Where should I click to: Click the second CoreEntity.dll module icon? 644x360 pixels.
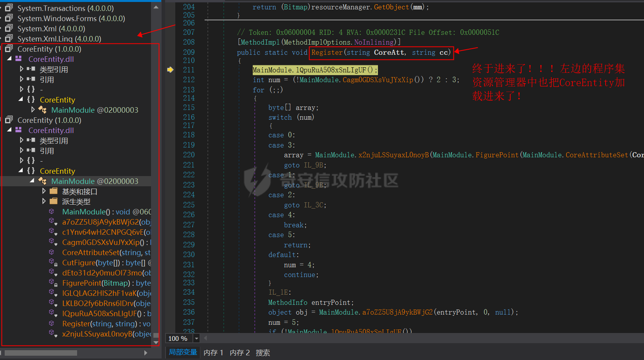click(x=18, y=130)
